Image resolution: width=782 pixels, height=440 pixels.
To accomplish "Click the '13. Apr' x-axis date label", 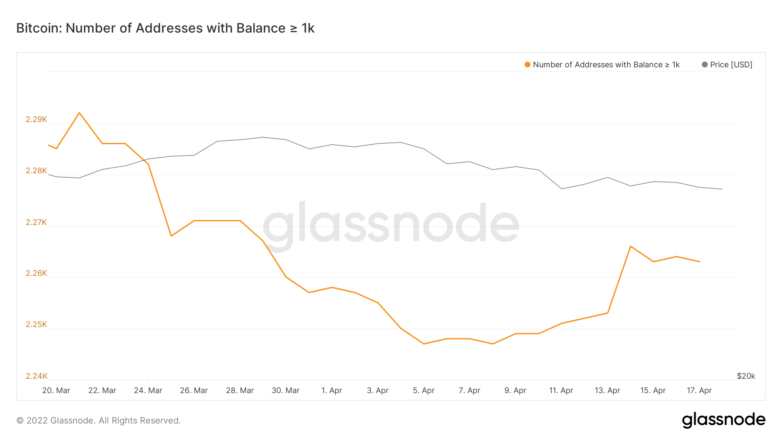I will pyautogui.click(x=605, y=390).
